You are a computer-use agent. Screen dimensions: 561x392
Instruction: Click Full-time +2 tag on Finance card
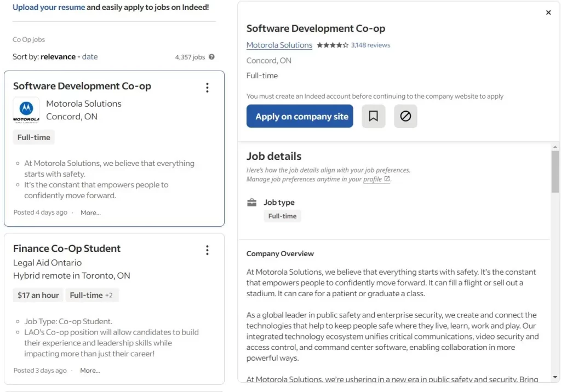click(91, 295)
